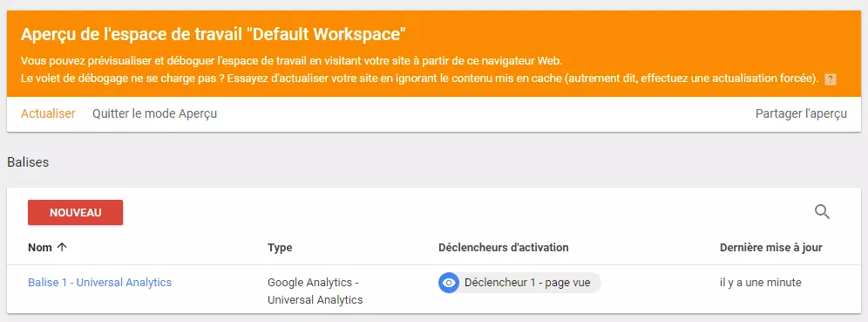Toggle the sort arrow beside Nom

[x=62, y=248]
